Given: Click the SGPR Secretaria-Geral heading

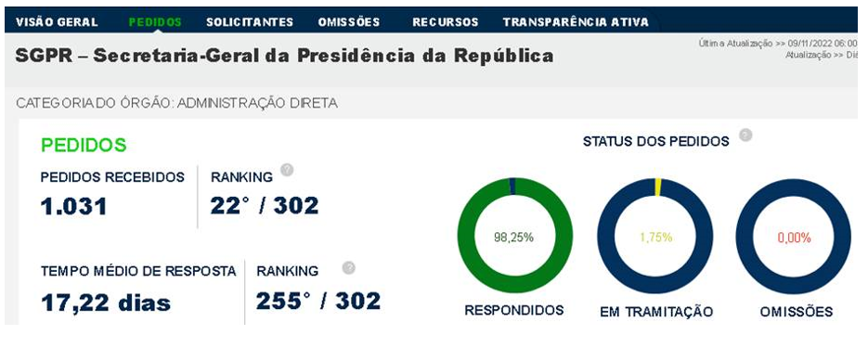Looking at the screenshot, I should [x=284, y=56].
